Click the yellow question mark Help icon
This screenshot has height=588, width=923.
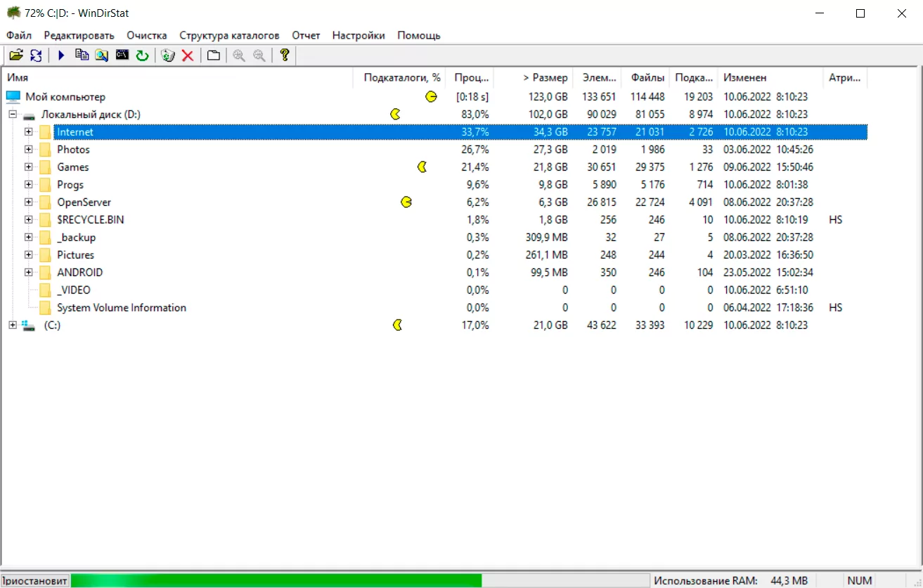[x=285, y=55]
